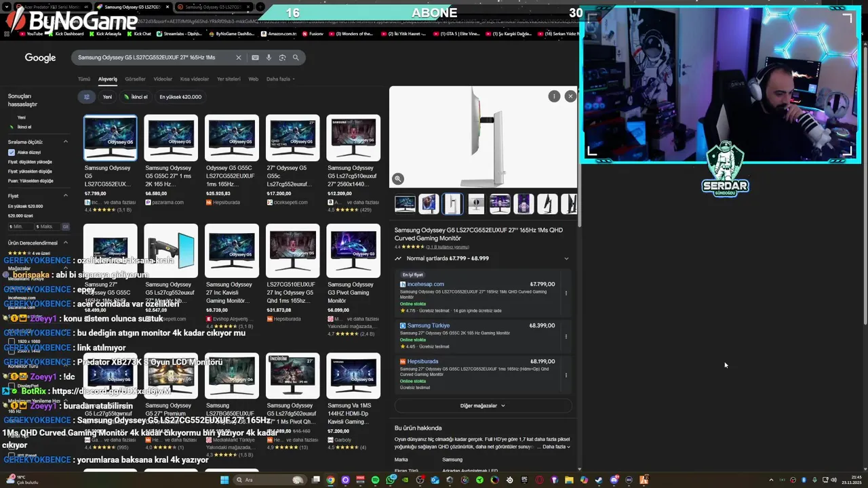Viewport: 868px width, 488px height.
Task: Open Samsung Türkiye offer three-dot menu
Action: click(x=566, y=335)
